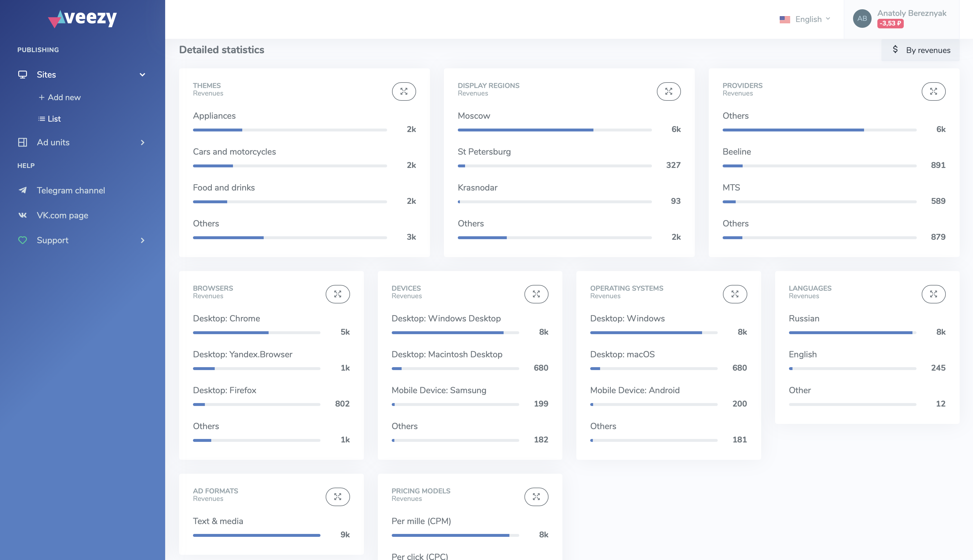The width and height of the screenshot is (973, 560).
Task: Click the Providers card expand icon
Action: coord(933,91)
